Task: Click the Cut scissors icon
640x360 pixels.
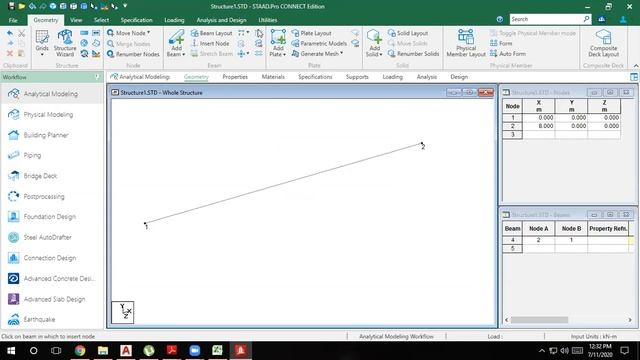Action: click(x=22, y=33)
